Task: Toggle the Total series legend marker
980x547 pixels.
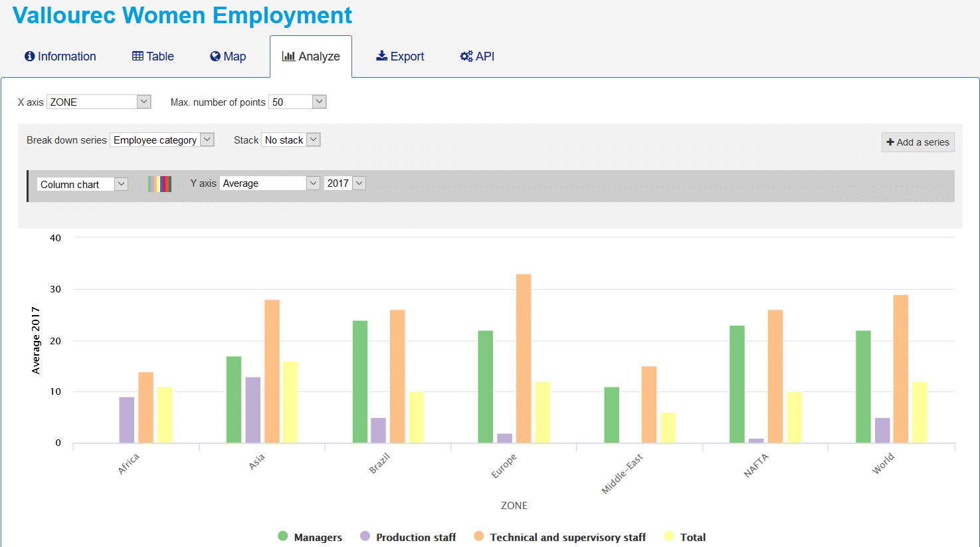Action: [x=669, y=536]
